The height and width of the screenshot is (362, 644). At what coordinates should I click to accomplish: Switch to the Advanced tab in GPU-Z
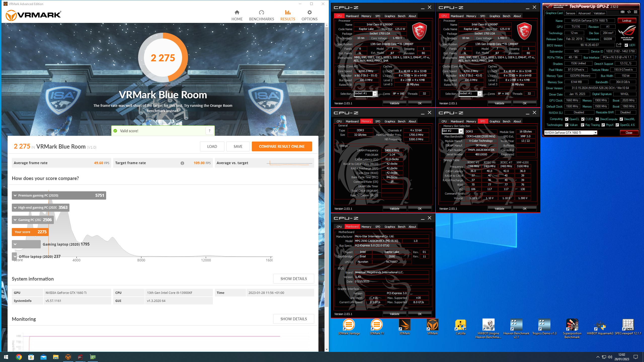tap(584, 13)
